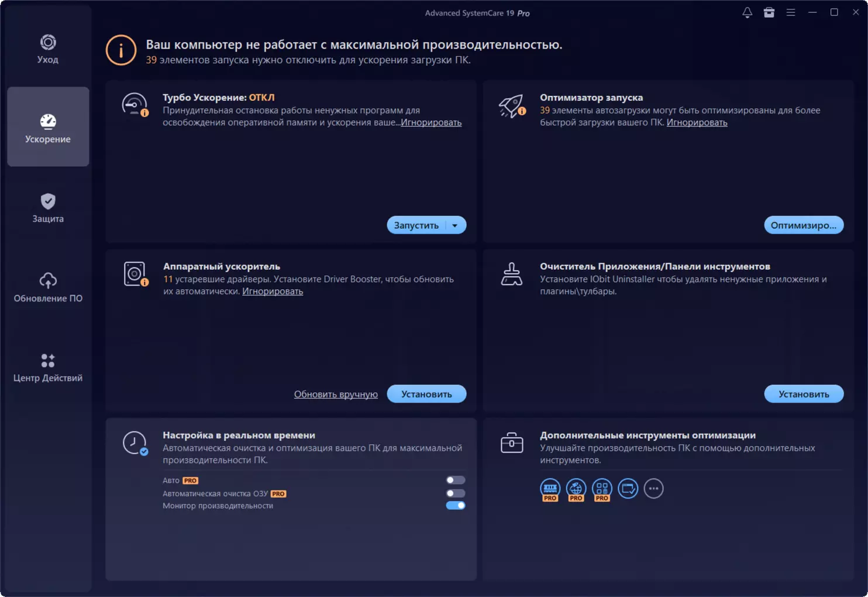
Task: Click the Настройка в реальном времени clock icon
Action: [x=135, y=443]
